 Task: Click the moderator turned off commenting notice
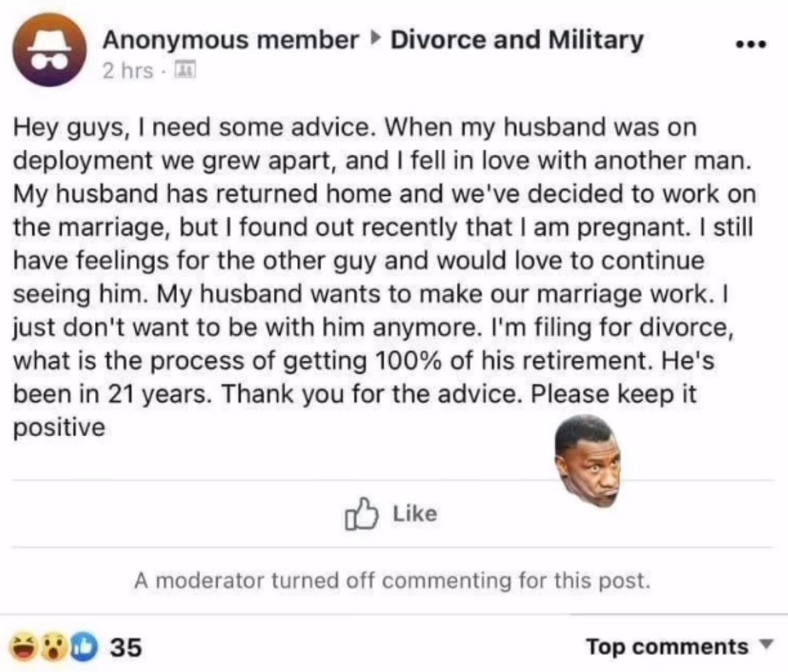[392, 580]
